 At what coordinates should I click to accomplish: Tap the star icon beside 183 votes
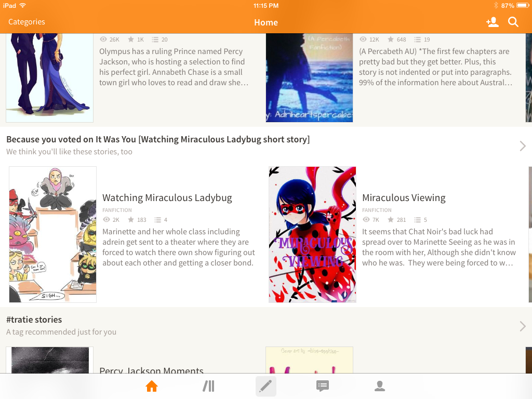point(131,220)
